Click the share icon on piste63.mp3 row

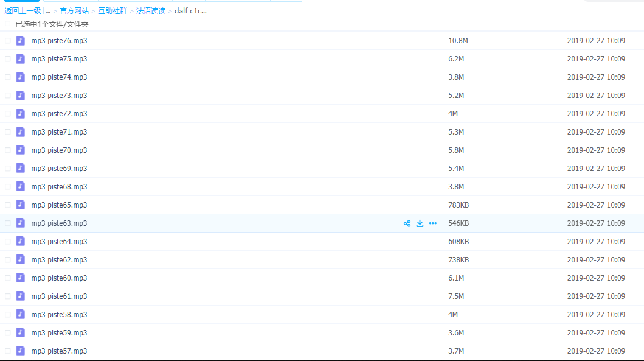[x=407, y=223]
